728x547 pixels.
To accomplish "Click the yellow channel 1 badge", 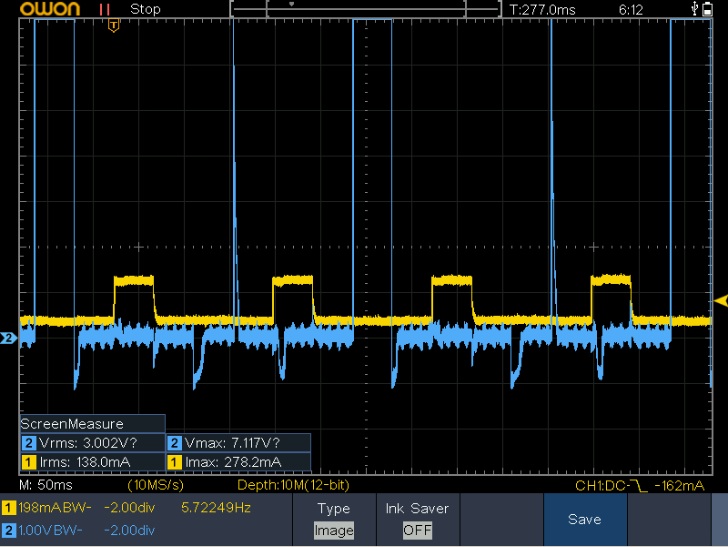I will (x=9, y=508).
